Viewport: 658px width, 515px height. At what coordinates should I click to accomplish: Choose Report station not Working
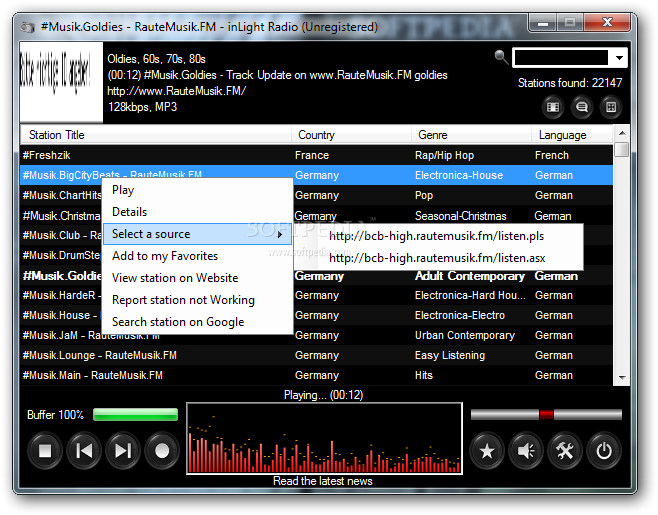(x=197, y=300)
